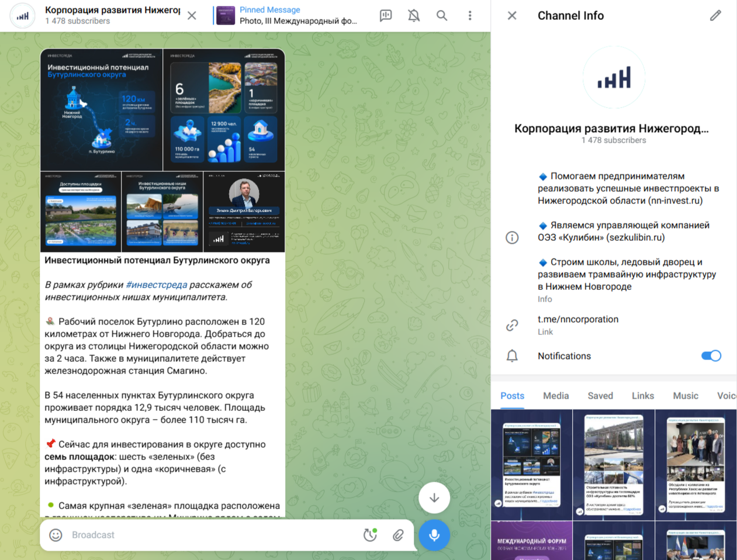Screen dimensions: 737x560
Task: Click the #инвестсреда hashtag link
Action: [157, 285]
